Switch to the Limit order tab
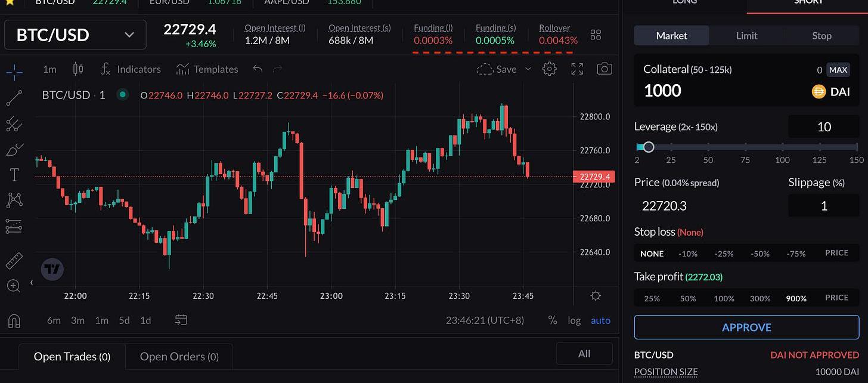Image resolution: width=868 pixels, height=383 pixels. [746, 36]
